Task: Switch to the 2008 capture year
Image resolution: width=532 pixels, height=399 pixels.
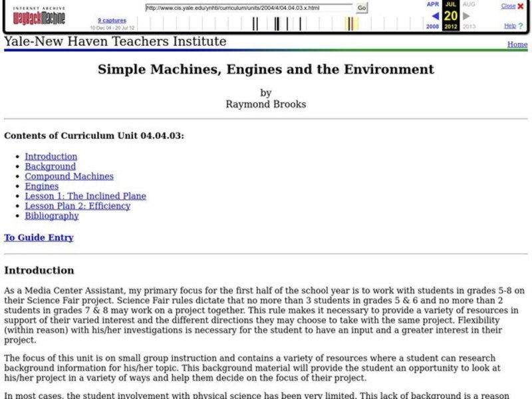Action: click(433, 27)
